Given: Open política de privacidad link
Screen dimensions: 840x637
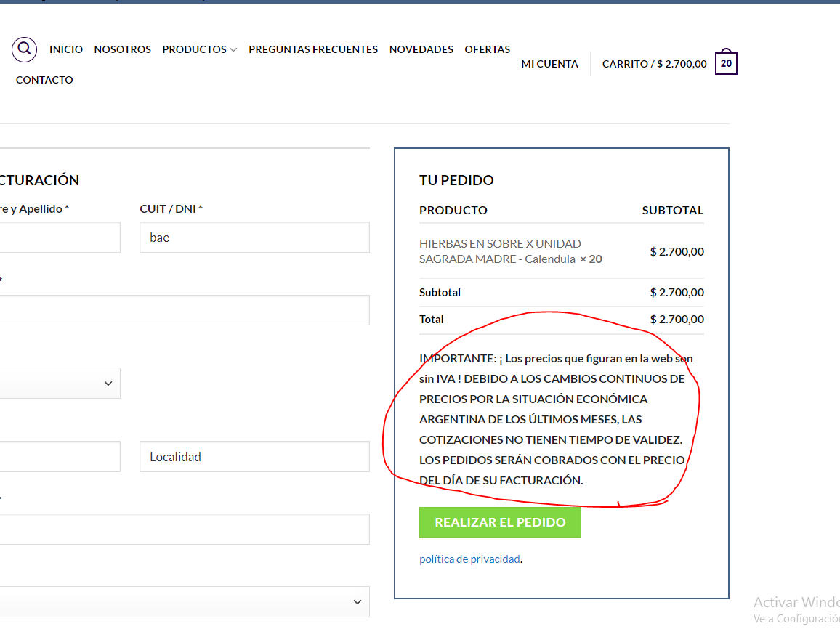Looking at the screenshot, I should pyautogui.click(x=469, y=559).
